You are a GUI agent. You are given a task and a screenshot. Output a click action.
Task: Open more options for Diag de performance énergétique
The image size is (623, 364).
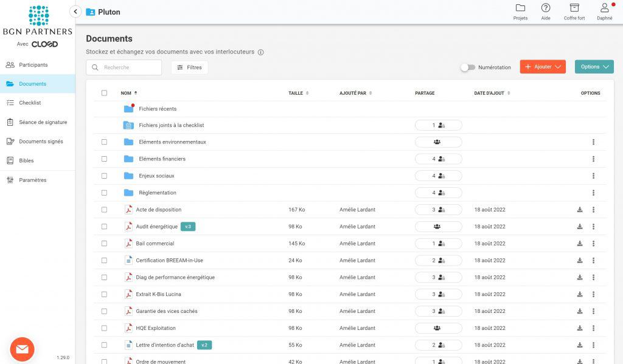[x=593, y=278]
